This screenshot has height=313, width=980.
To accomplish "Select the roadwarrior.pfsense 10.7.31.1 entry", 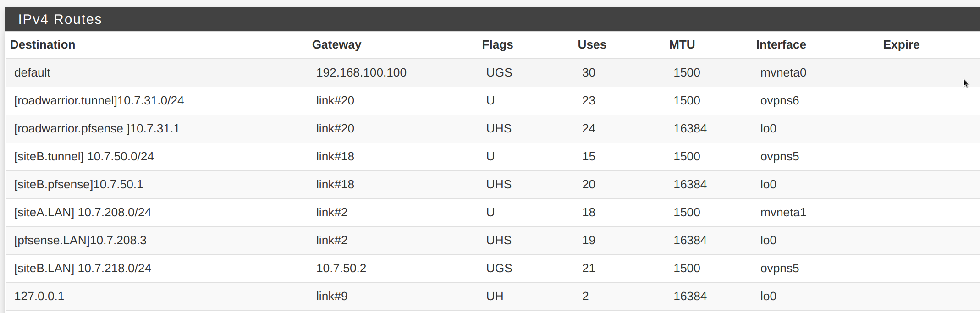I will (x=97, y=128).
